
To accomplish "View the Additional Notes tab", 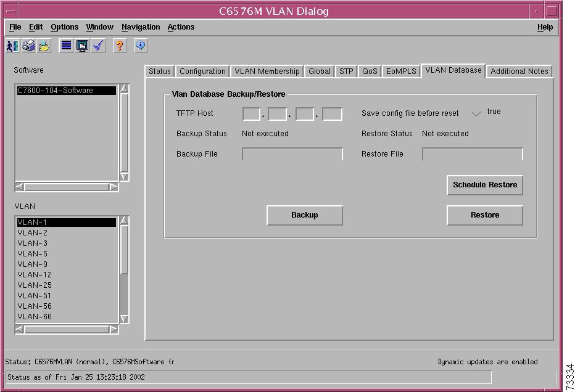I will pyautogui.click(x=519, y=71).
